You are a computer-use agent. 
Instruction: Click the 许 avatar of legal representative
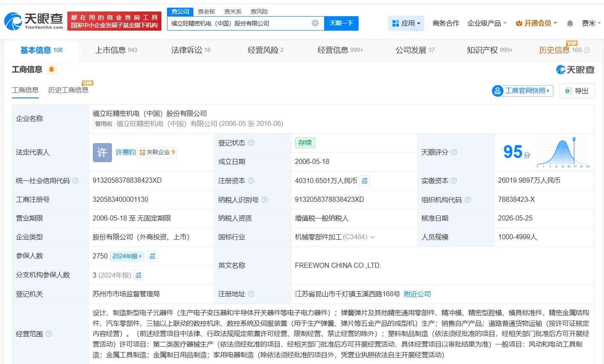point(102,152)
